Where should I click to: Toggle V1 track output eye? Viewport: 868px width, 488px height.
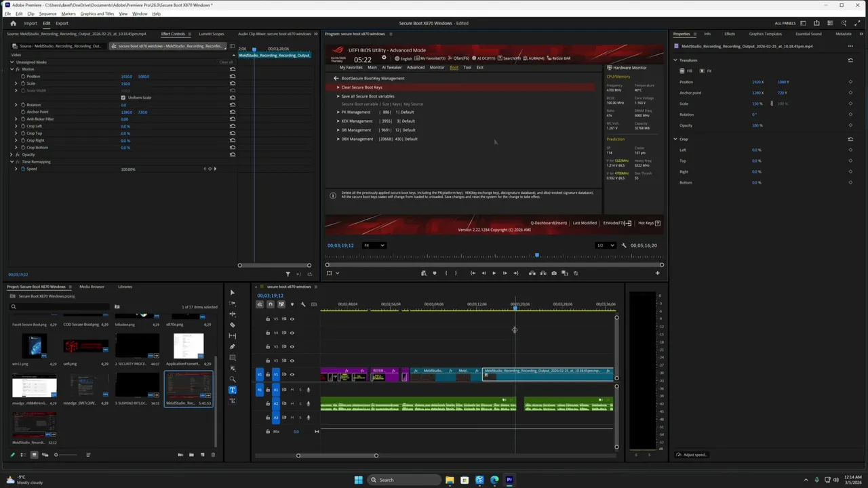(292, 374)
